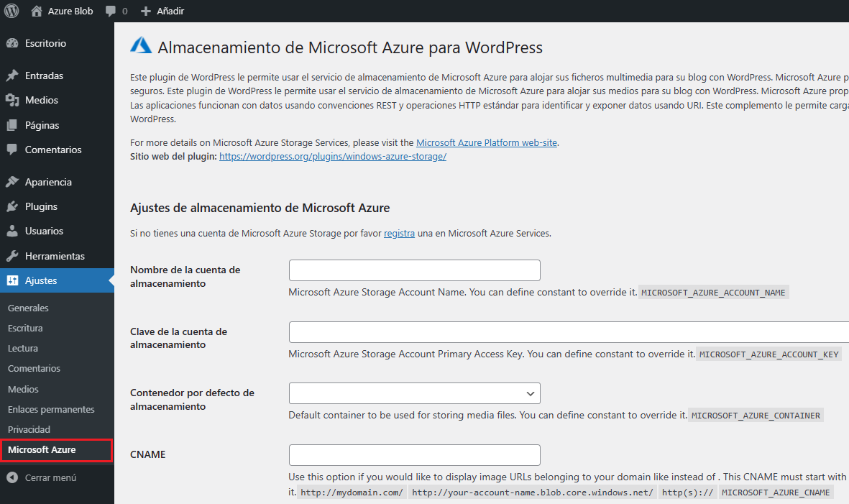Screen dimensions: 849x504
Task: Collapse sidebar with Cerrar menú arrow
Action: pyautogui.click(x=12, y=477)
